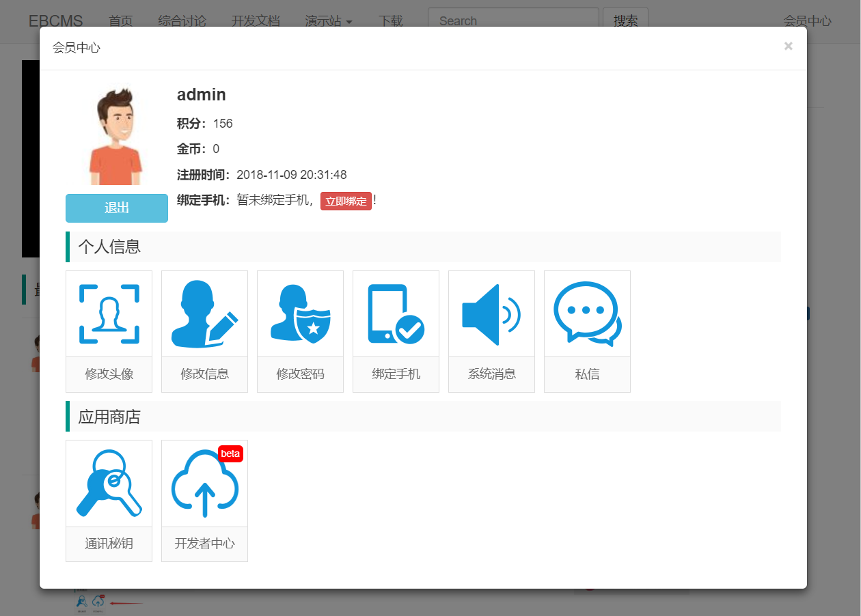Open the 修改密码 (change password) icon
The image size is (861, 616).
click(300, 313)
